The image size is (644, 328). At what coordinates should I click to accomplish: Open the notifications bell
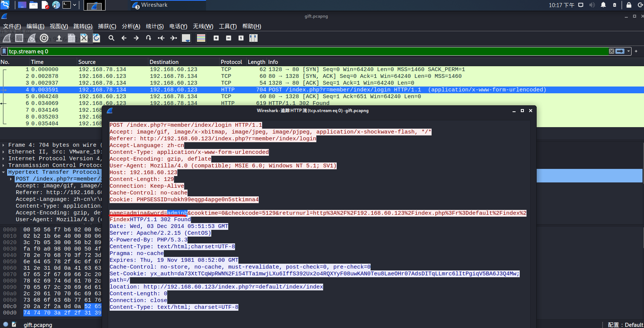coord(603,5)
